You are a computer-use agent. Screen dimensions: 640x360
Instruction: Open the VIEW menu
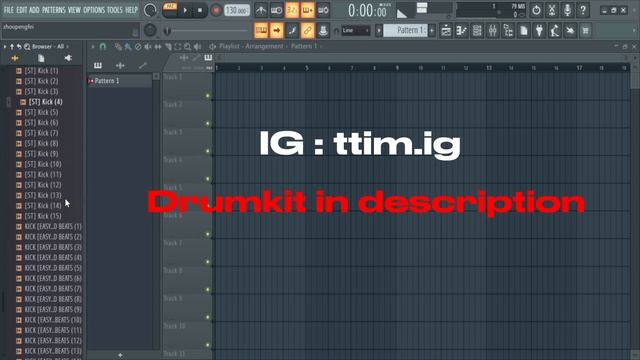(74, 10)
